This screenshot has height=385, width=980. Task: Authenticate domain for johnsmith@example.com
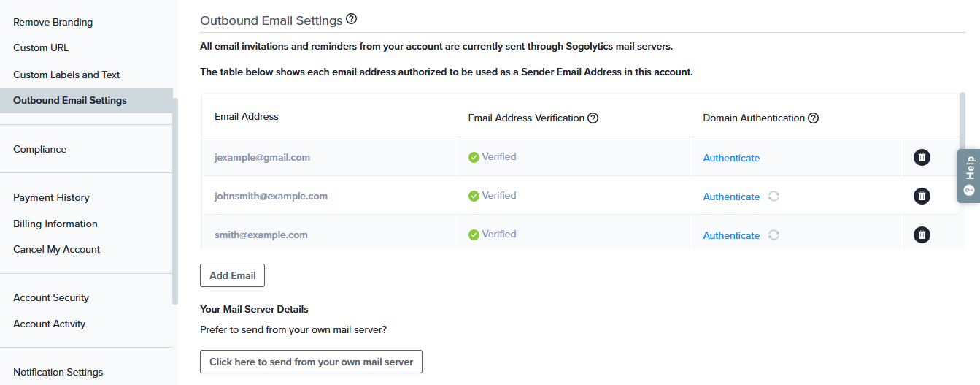tap(731, 197)
